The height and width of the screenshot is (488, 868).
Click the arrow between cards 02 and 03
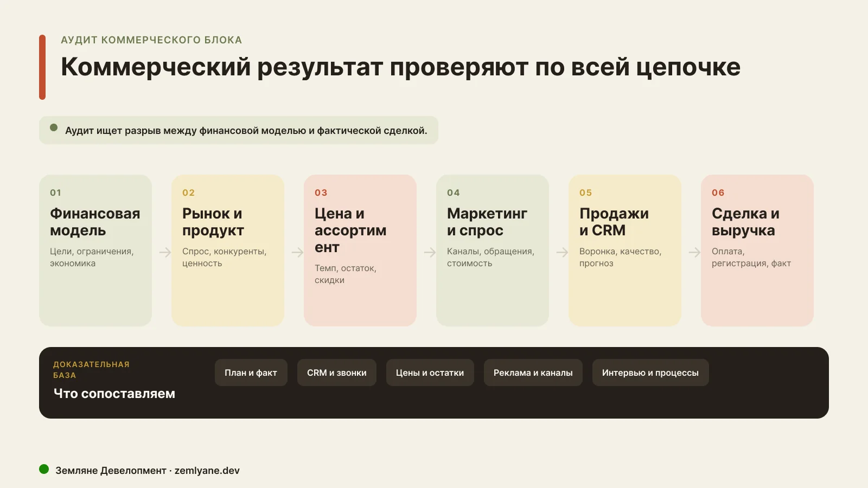[x=297, y=252]
